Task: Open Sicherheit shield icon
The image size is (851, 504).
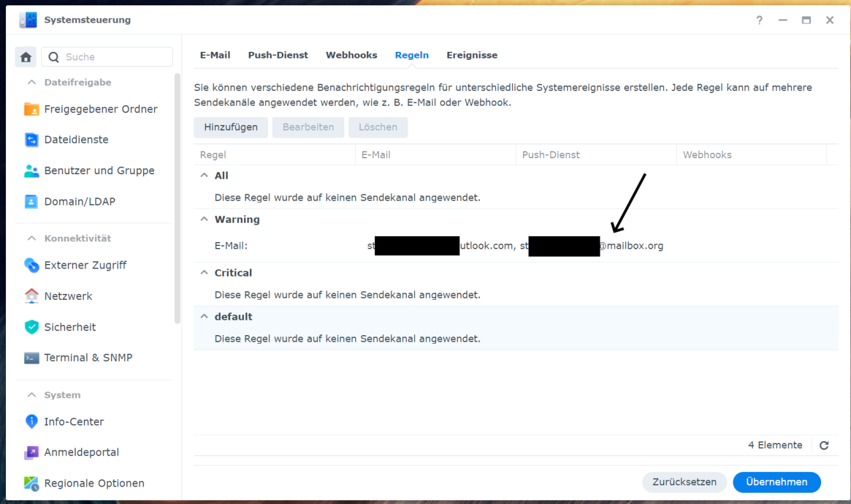Action: (31, 327)
